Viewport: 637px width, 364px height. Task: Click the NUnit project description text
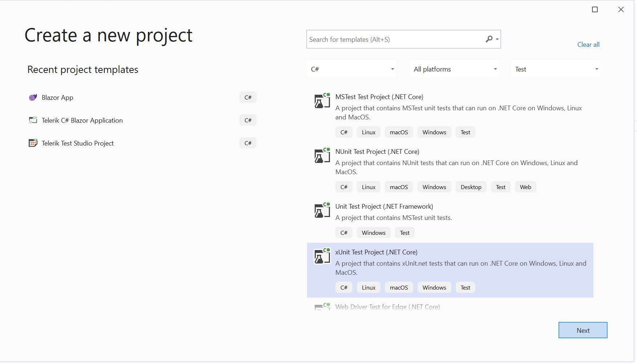(456, 167)
